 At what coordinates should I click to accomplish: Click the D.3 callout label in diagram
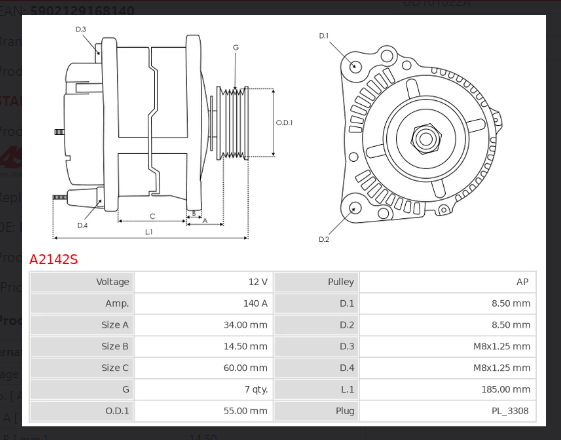[x=81, y=29]
